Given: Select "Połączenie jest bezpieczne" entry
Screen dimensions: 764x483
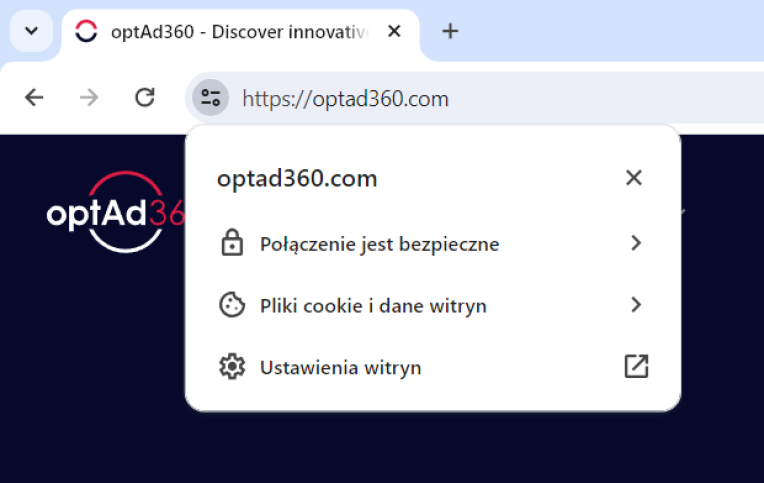Looking at the screenshot, I should tap(379, 244).
